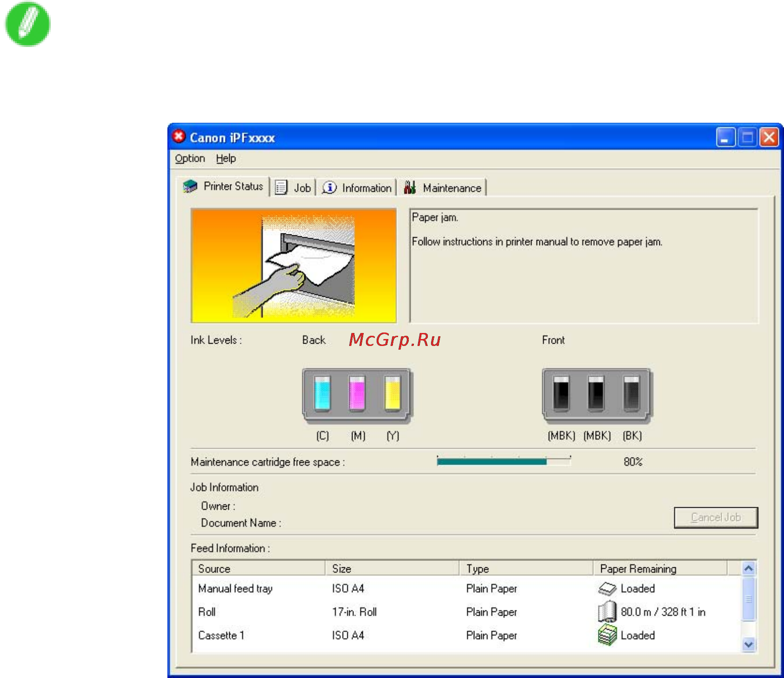
Task: Click the (BK) ink tank
Action: pyautogui.click(x=631, y=393)
